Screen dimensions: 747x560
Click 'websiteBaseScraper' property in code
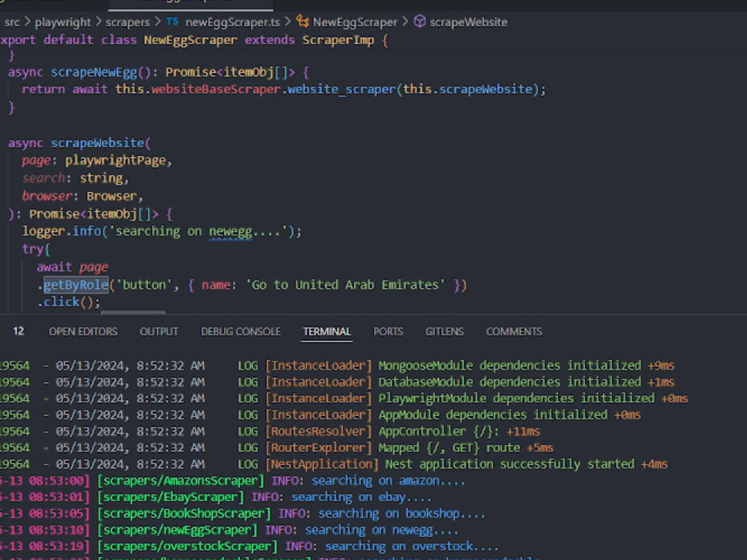click(x=216, y=89)
